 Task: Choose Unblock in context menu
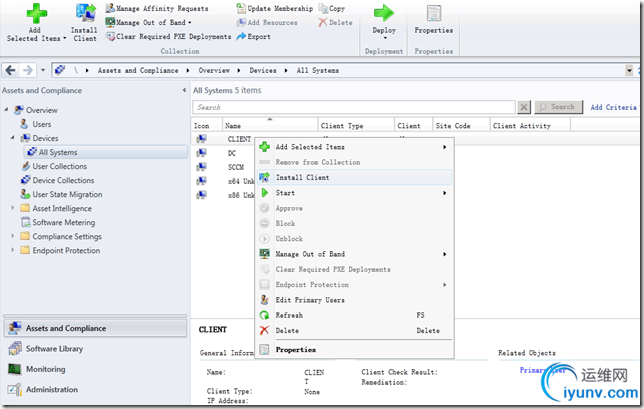[354, 239]
